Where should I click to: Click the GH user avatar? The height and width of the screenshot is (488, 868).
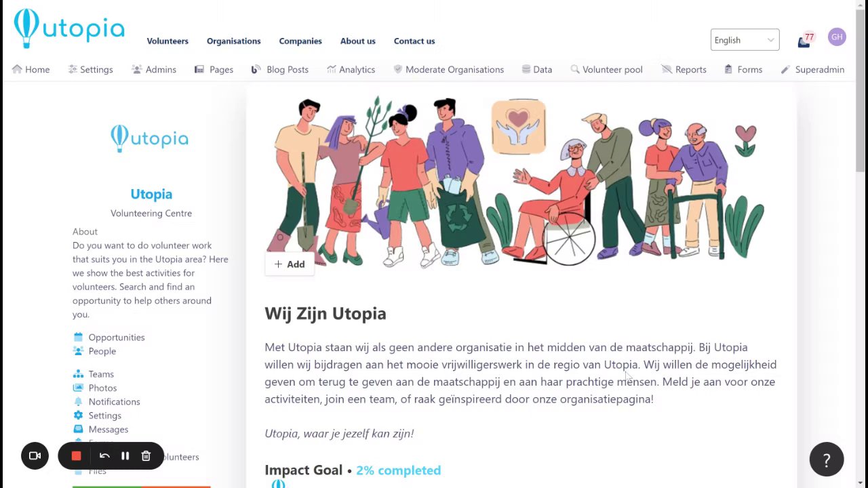[837, 37]
